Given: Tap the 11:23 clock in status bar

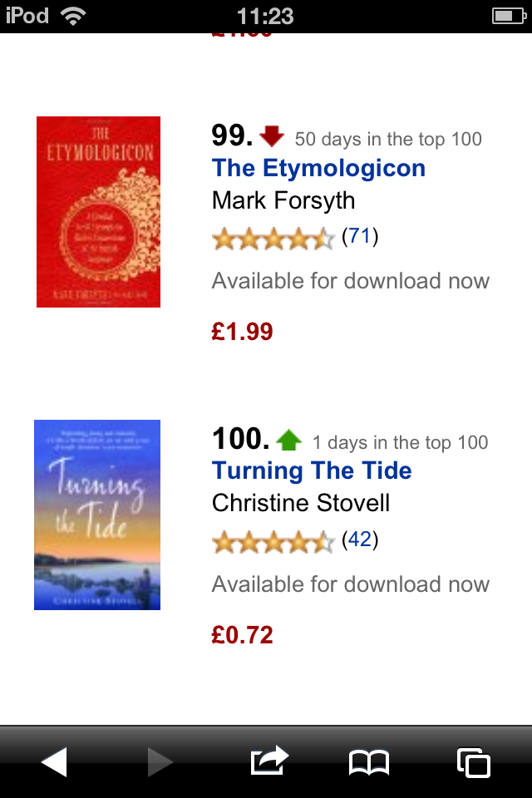Looking at the screenshot, I should tap(265, 16).
